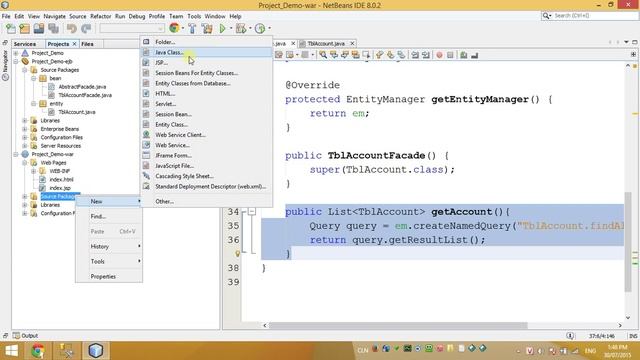
Task: Open the Run Project dropdown arrow
Action: coord(231,28)
